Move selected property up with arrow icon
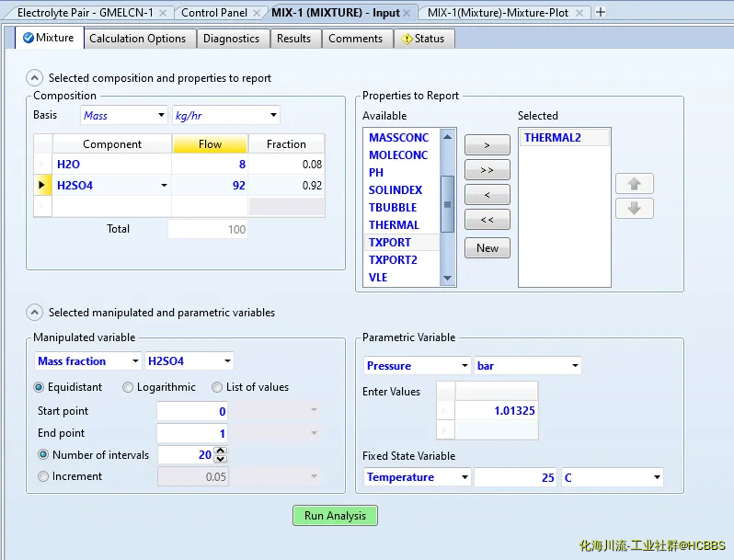The width and height of the screenshot is (734, 560). [x=635, y=183]
